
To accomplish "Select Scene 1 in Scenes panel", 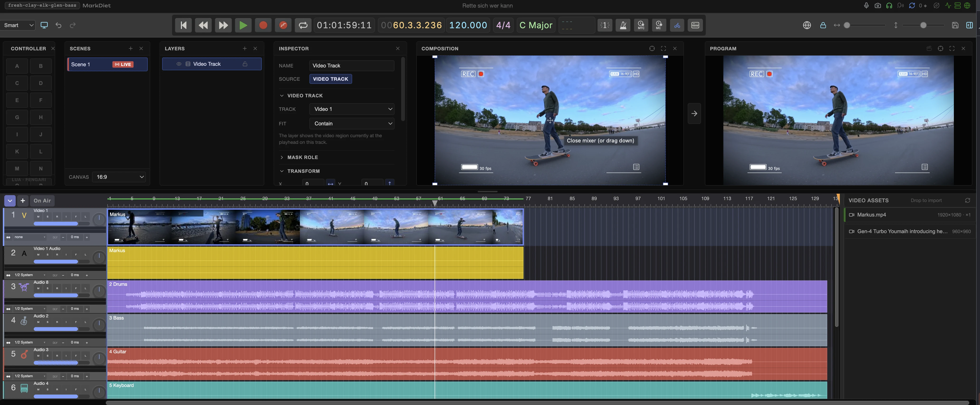I will (107, 64).
